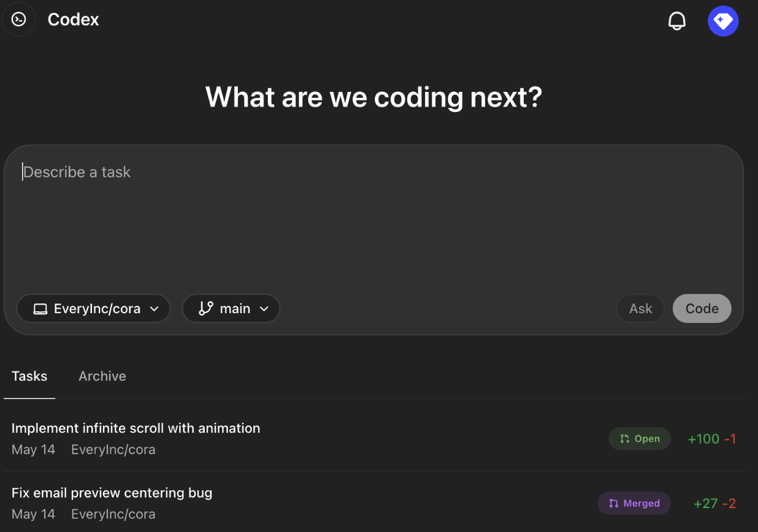
Task: Click the laptop icon in repository selector
Action: [x=40, y=308]
